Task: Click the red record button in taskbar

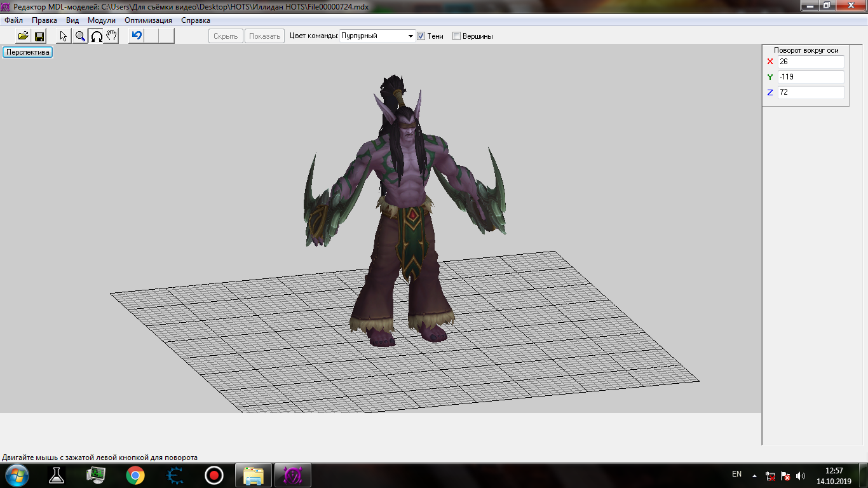Action: click(214, 475)
